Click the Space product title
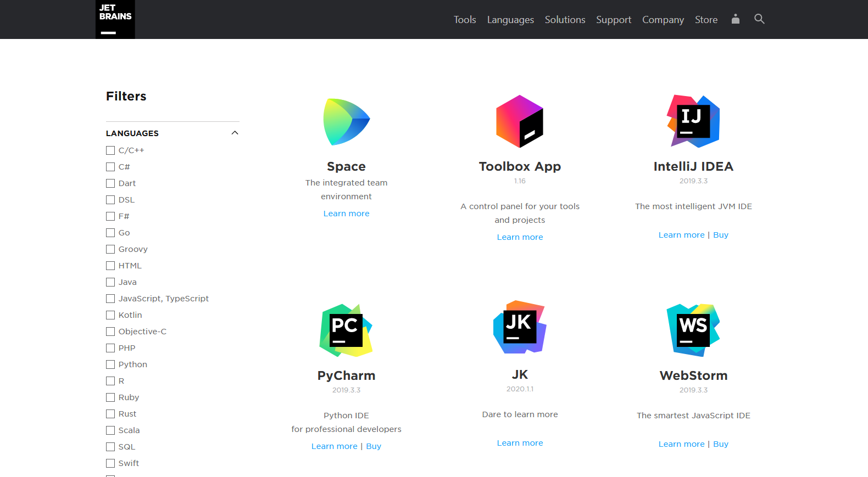 [346, 166]
